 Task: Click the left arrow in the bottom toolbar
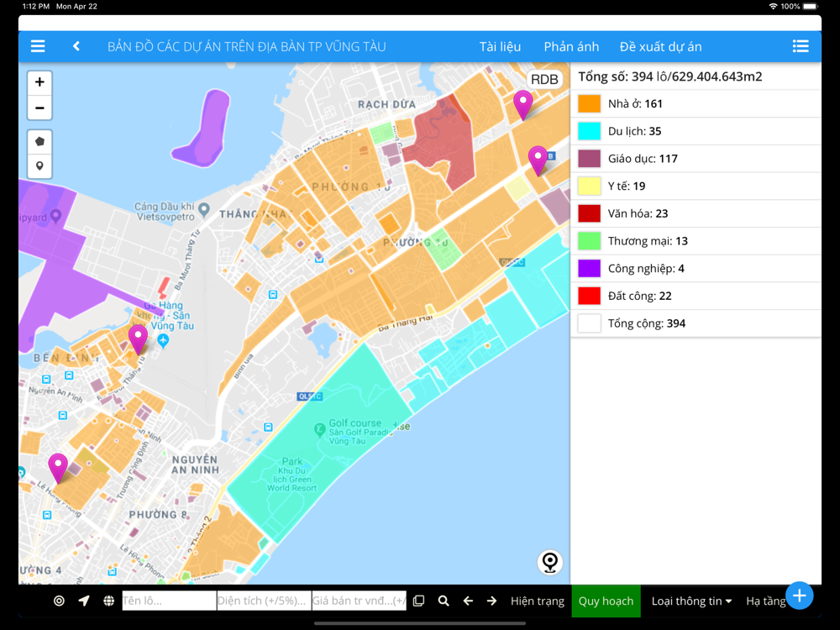(x=468, y=601)
